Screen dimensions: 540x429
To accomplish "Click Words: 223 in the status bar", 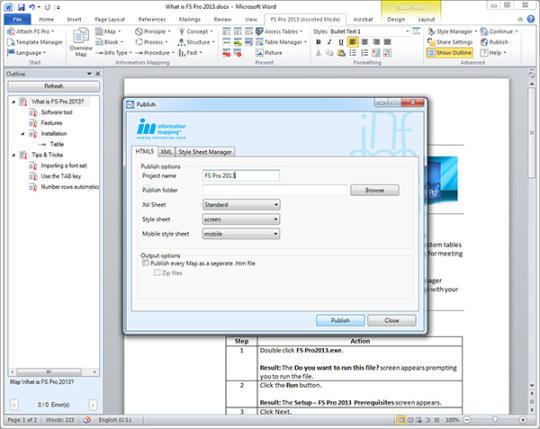I will click(x=60, y=420).
